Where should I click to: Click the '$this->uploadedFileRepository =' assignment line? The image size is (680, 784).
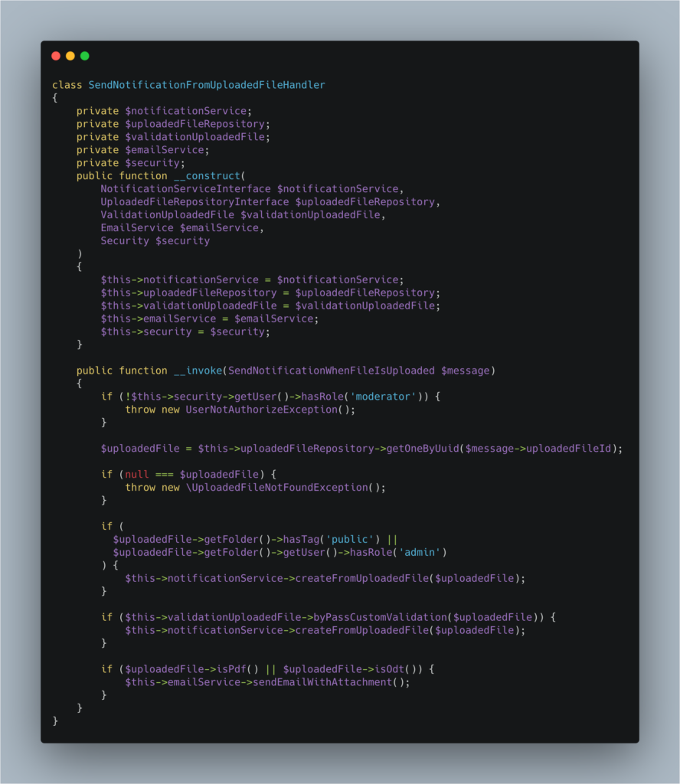click(x=270, y=293)
